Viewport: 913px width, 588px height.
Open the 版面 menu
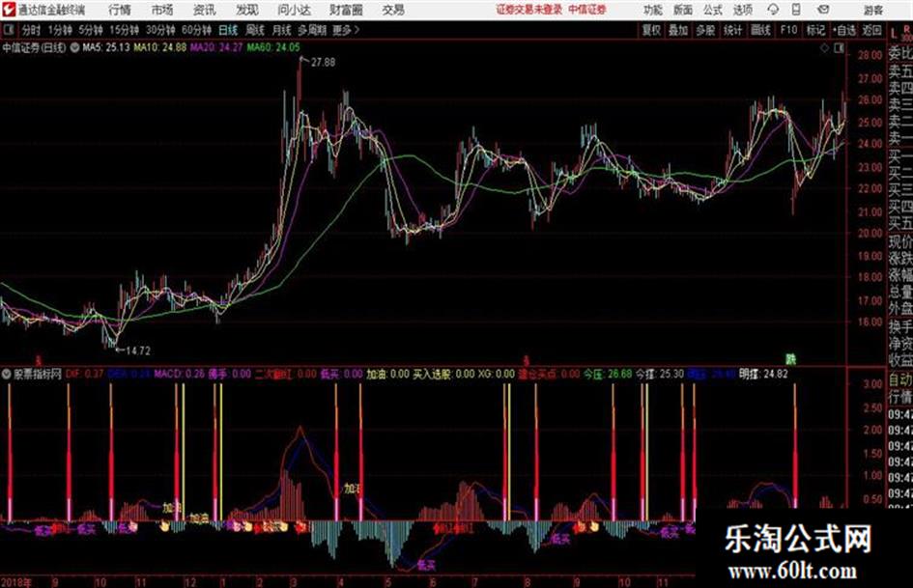[x=682, y=10]
